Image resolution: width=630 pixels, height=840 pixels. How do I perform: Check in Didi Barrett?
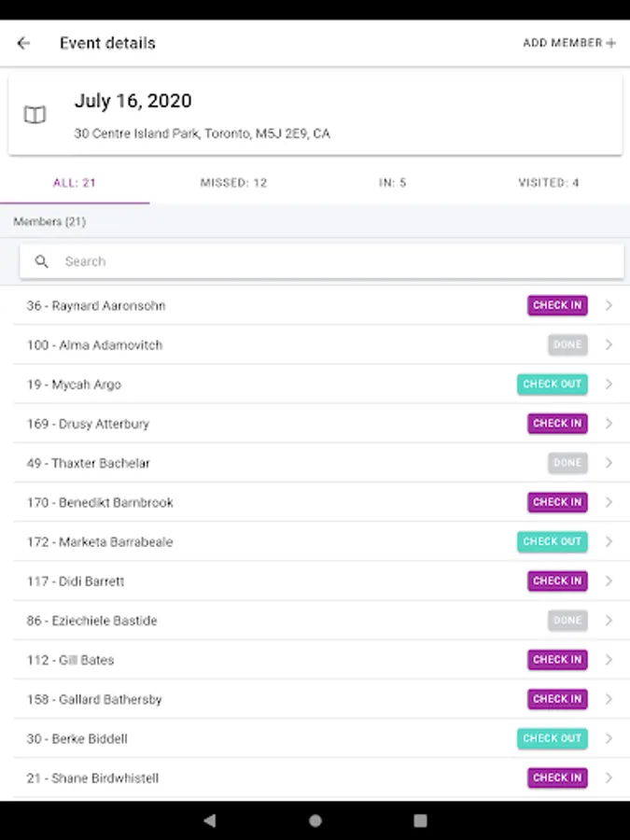point(557,581)
